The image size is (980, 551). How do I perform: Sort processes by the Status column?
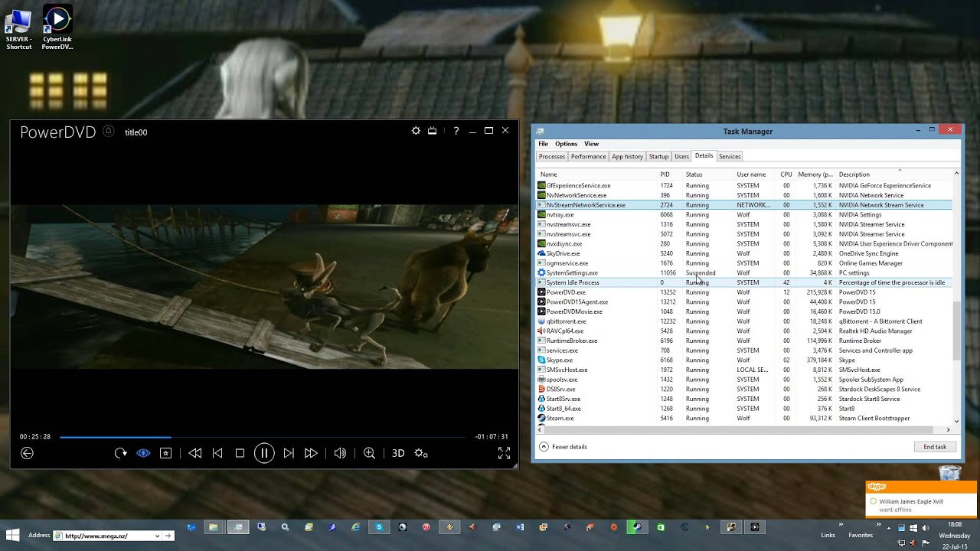(x=709, y=174)
